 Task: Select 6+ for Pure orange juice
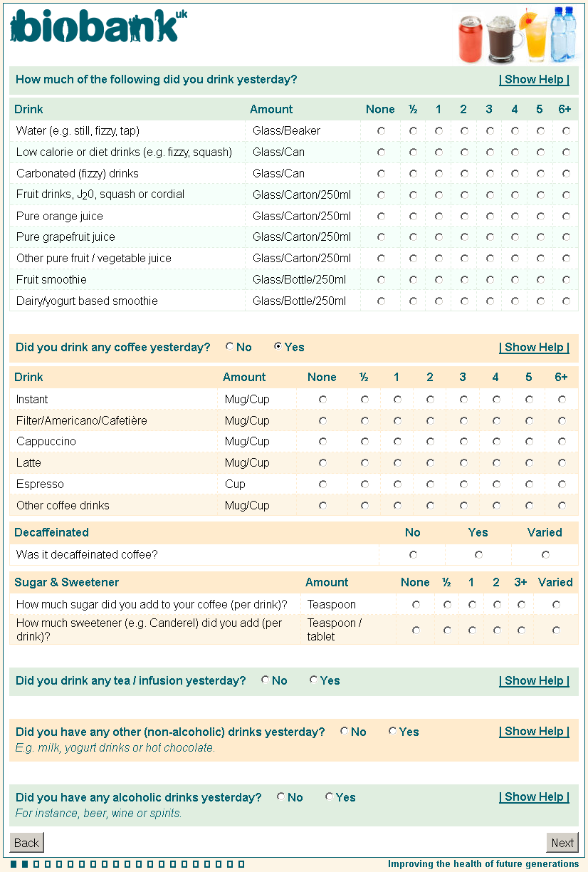pyautogui.click(x=567, y=216)
